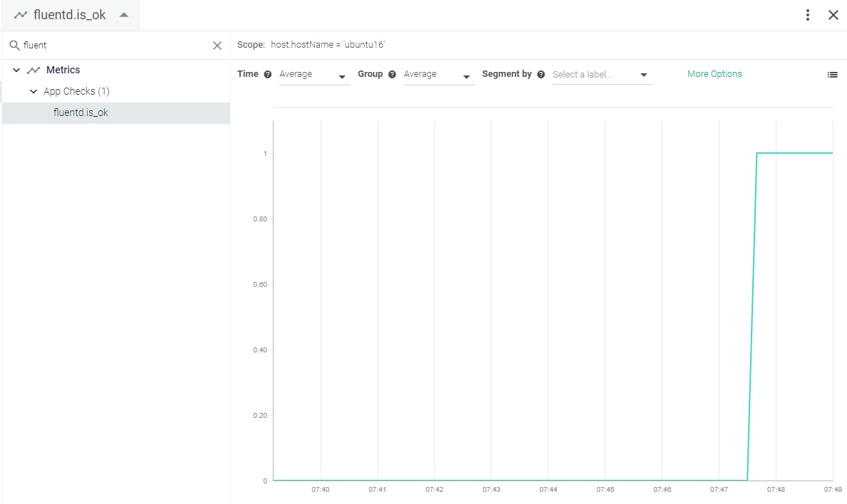The height and width of the screenshot is (504, 847).
Task: Toggle the chart legend list icon
Action: click(x=833, y=75)
